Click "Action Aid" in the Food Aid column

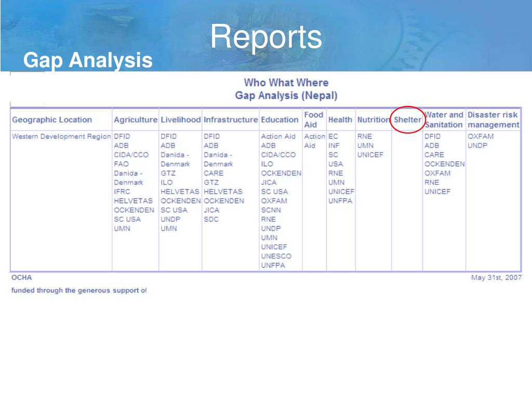314,141
